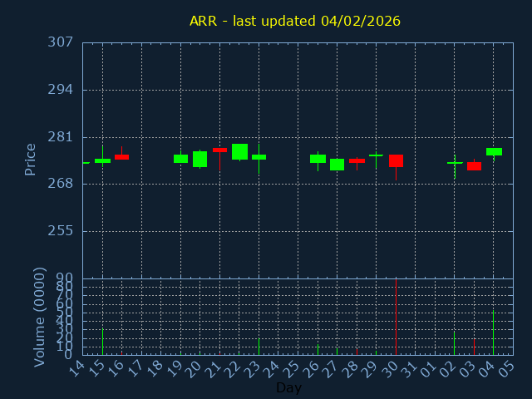Click the green volume bar on day 02
The width and height of the screenshot is (532, 399).
click(454, 343)
